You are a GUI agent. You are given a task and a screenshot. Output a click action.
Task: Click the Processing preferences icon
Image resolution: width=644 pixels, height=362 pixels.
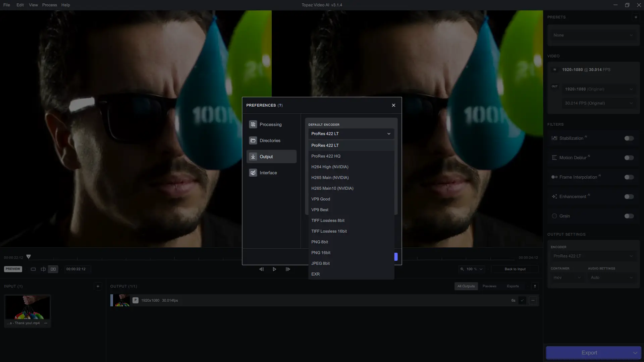pos(253,124)
